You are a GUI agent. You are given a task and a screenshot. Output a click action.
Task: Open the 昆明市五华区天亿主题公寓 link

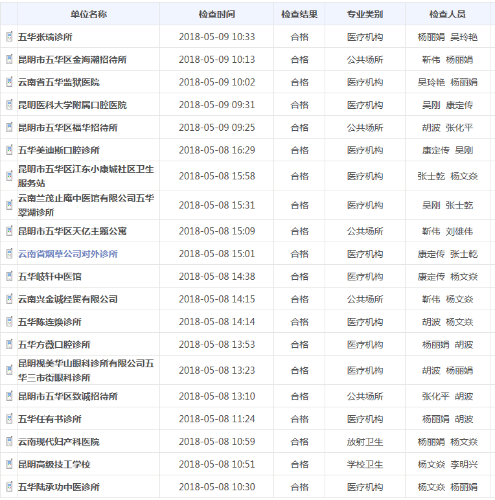[x=72, y=231]
